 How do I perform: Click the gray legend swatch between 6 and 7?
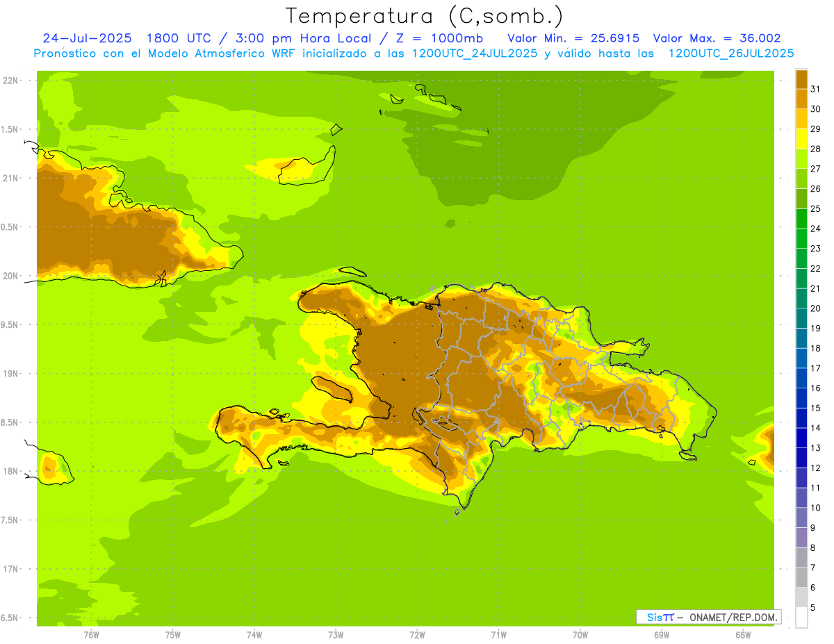pyautogui.click(x=801, y=577)
